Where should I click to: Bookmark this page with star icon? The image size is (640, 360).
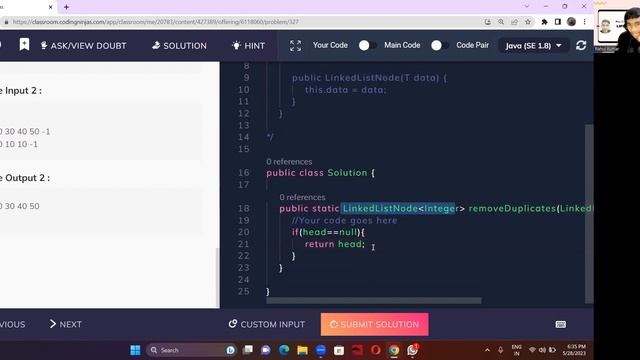coord(528,22)
